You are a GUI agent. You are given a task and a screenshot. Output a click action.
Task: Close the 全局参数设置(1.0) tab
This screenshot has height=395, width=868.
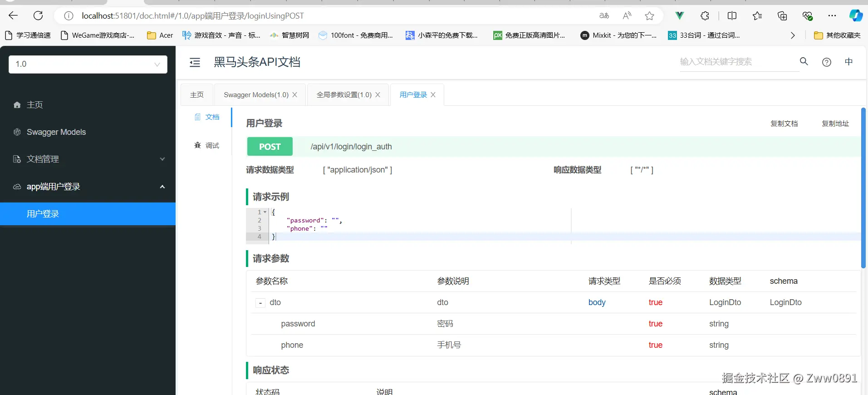point(378,95)
